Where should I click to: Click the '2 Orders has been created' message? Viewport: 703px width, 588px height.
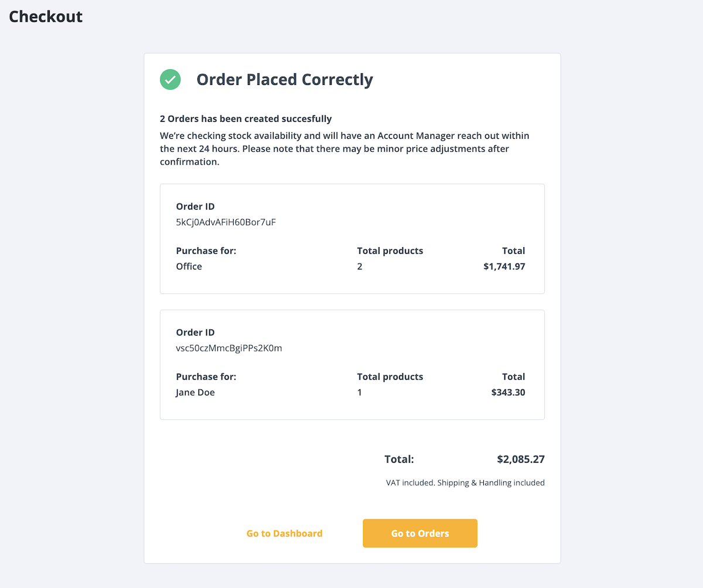point(245,119)
